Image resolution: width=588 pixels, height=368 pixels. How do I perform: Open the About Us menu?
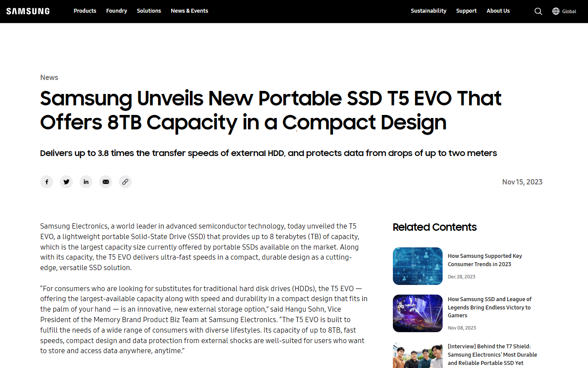[498, 11]
